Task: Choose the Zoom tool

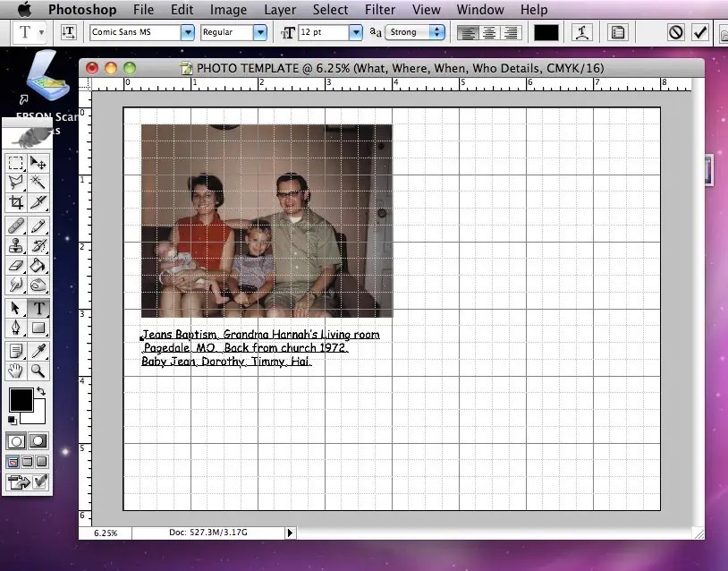Action: pos(38,371)
